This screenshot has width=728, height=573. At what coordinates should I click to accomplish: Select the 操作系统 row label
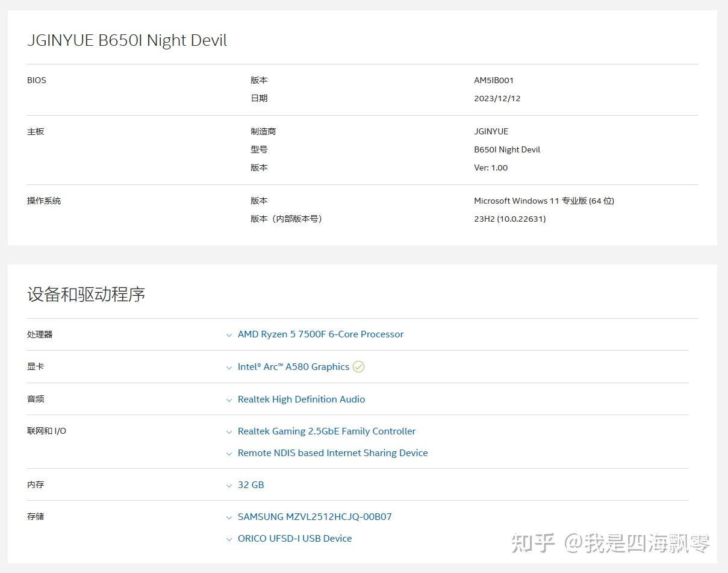tap(44, 201)
